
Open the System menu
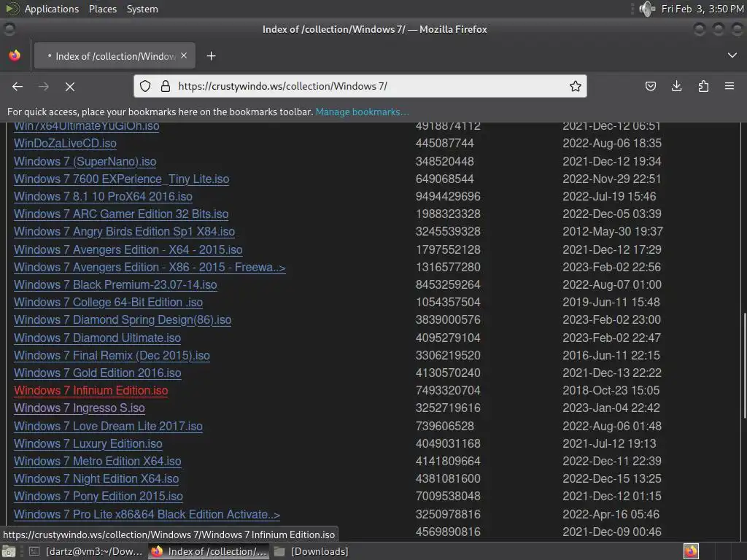click(142, 9)
